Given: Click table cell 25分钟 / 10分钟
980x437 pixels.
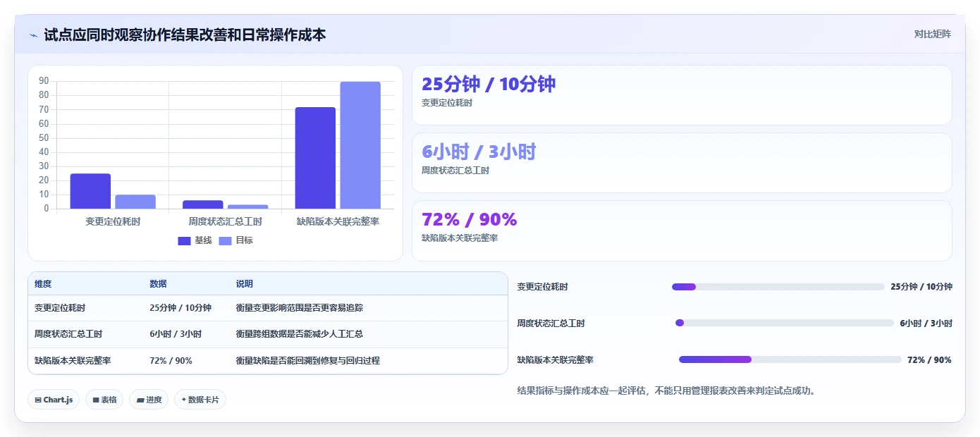Looking at the screenshot, I should [x=180, y=308].
